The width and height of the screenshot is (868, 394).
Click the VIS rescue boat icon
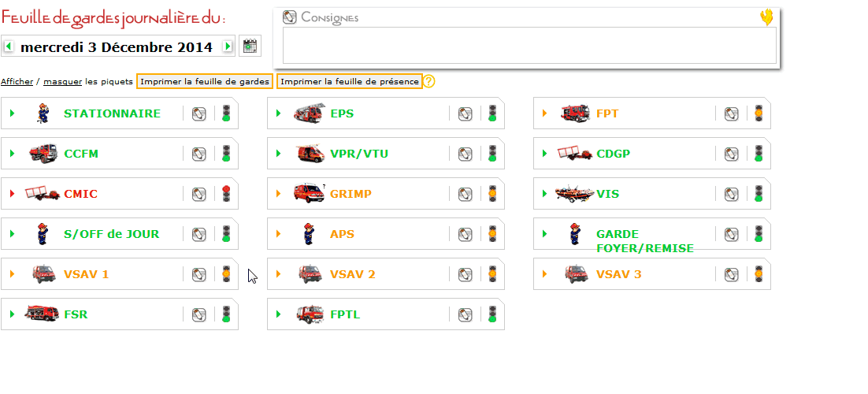click(575, 194)
